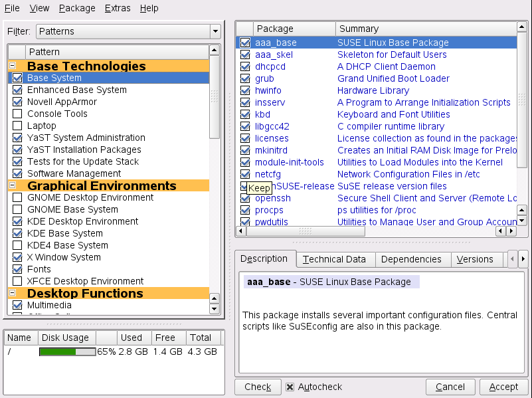Toggle the kbd package status checkbox
The height and width of the screenshot is (398, 532).
[245, 114]
